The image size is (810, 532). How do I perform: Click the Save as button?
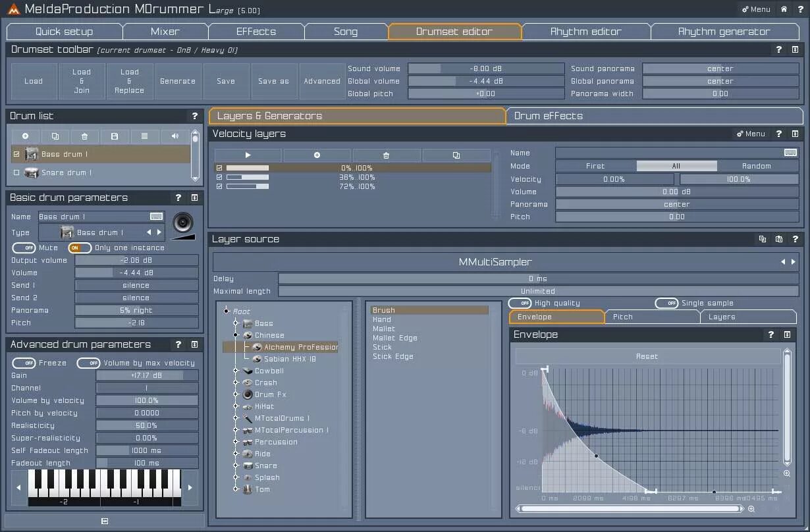(x=273, y=81)
